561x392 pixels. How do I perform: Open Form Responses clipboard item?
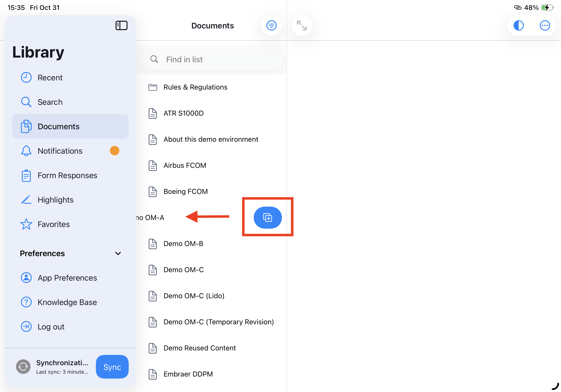coord(67,175)
